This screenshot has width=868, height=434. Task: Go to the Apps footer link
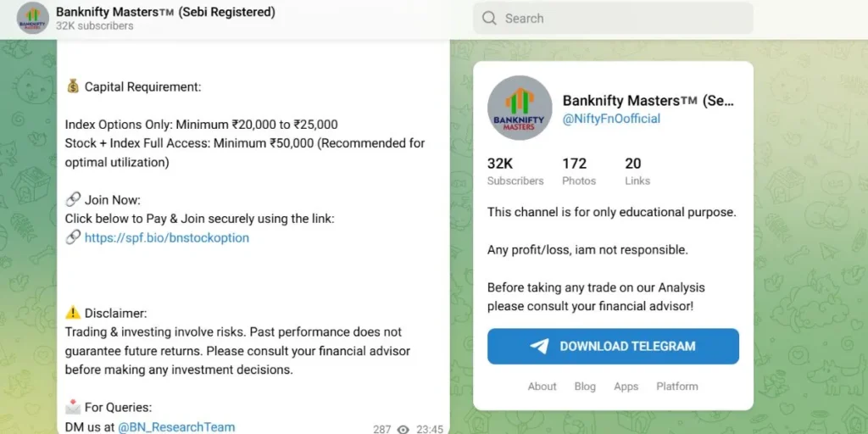pos(626,387)
